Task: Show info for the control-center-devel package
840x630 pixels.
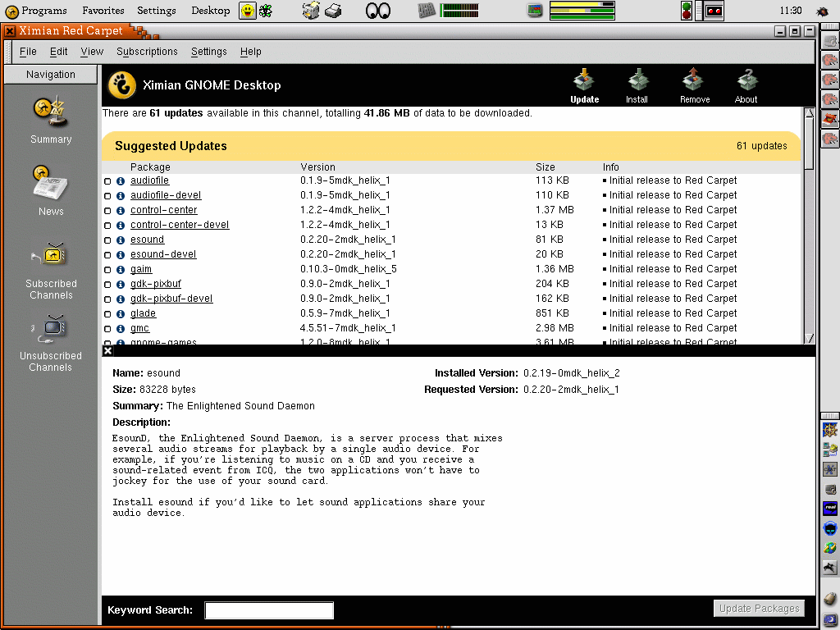Action: tap(121, 225)
